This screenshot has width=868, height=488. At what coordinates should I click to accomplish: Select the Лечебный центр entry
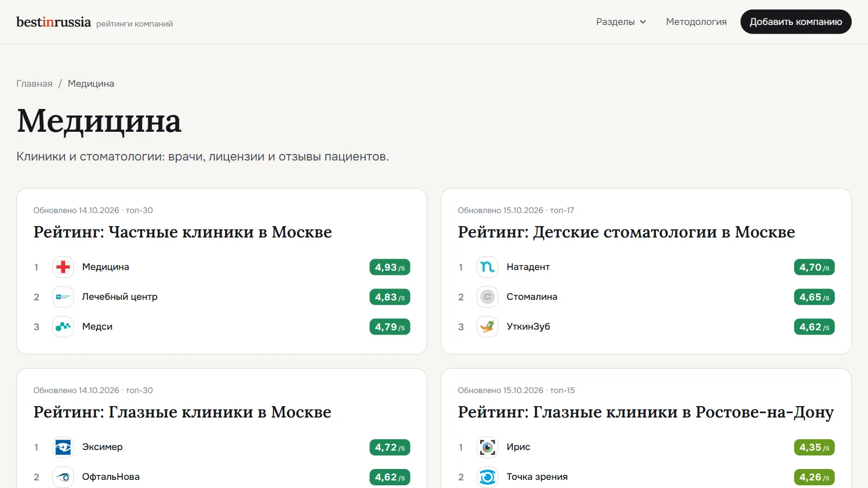click(x=119, y=297)
